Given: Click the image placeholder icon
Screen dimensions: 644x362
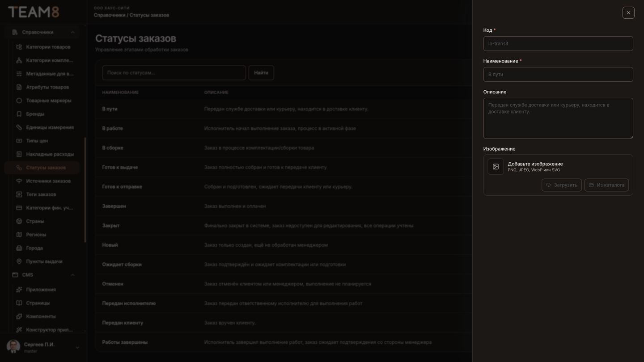Looking at the screenshot, I should click(496, 167).
